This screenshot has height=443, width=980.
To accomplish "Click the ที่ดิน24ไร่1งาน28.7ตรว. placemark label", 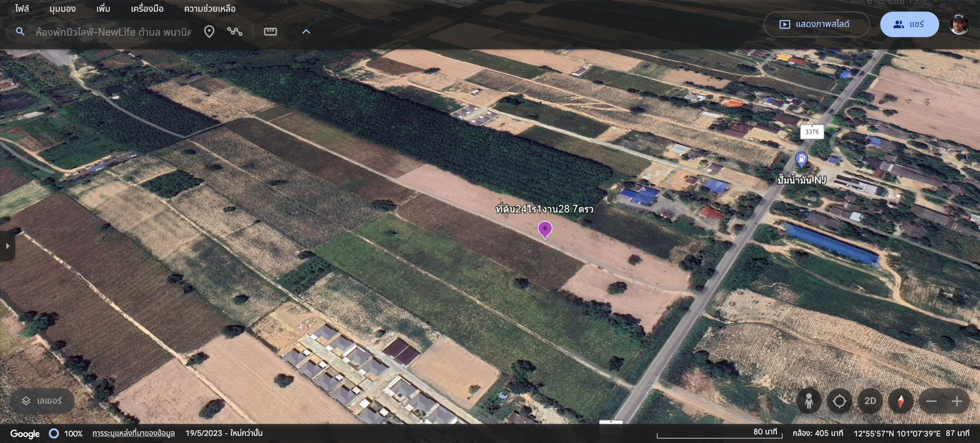I will (x=546, y=209).
